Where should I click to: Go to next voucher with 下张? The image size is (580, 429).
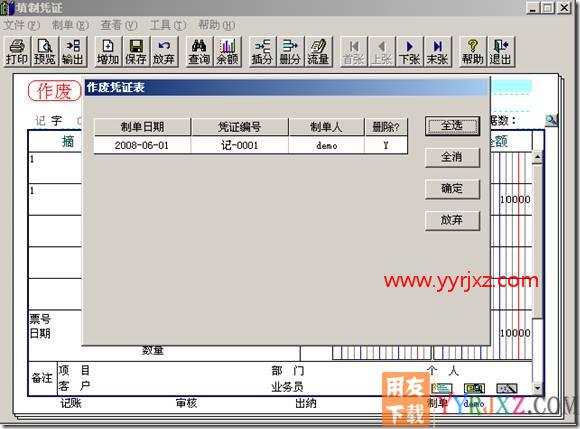click(409, 52)
